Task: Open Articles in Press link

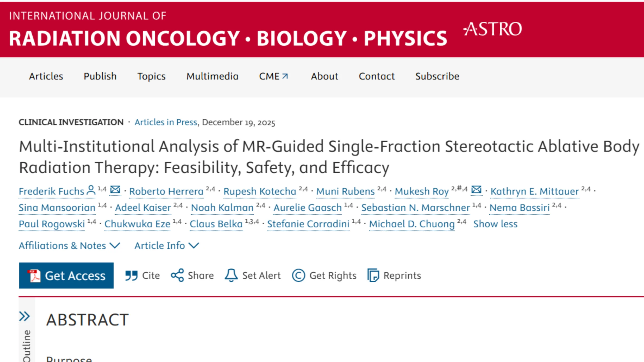Action: coord(166,122)
